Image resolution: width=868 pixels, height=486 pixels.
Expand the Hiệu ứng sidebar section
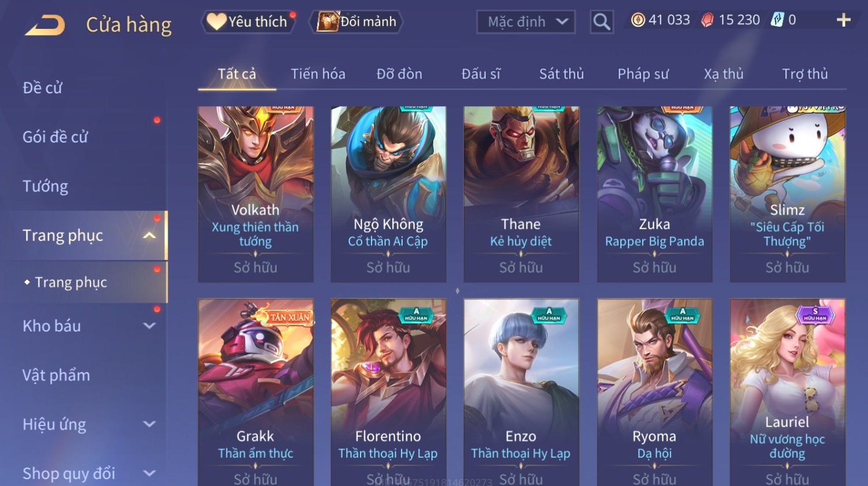[x=149, y=424]
